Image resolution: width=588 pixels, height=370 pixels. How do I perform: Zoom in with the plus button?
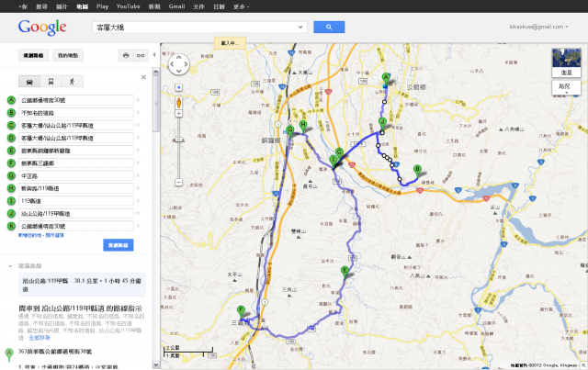pyautogui.click(x=179, y=113)
